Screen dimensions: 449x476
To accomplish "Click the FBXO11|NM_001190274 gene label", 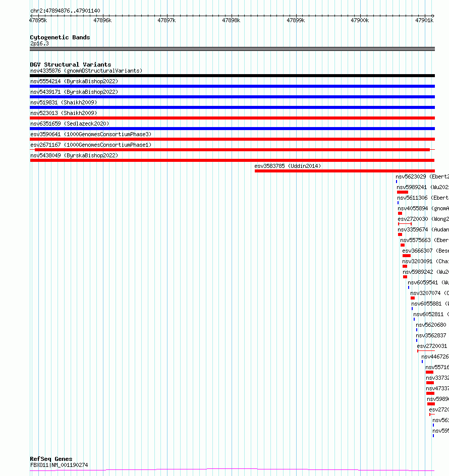I will 59,465.
